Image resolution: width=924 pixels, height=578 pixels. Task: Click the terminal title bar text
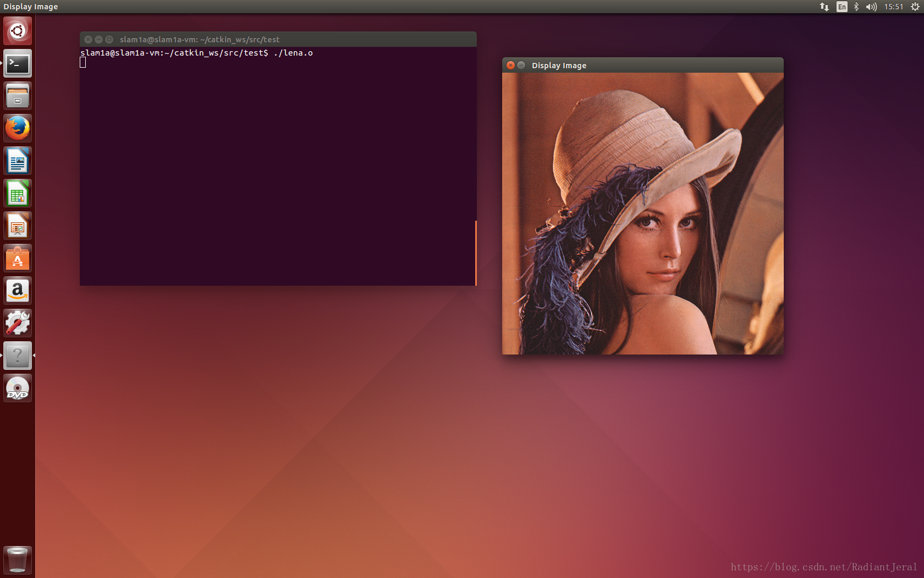pyautogui.click(x=200, y=40)
